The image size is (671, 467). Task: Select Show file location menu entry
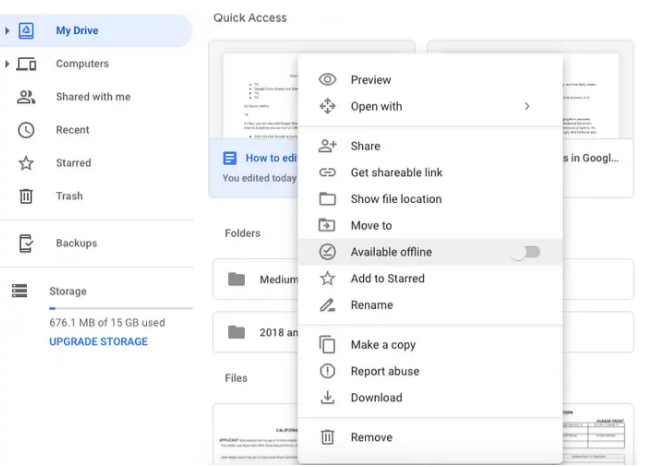click(395, 199)
